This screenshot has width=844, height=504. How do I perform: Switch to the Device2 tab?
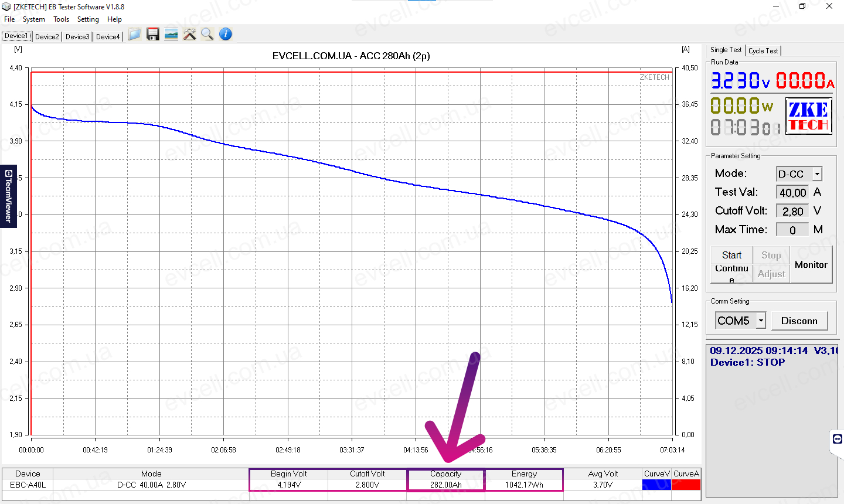click(47, 36)
